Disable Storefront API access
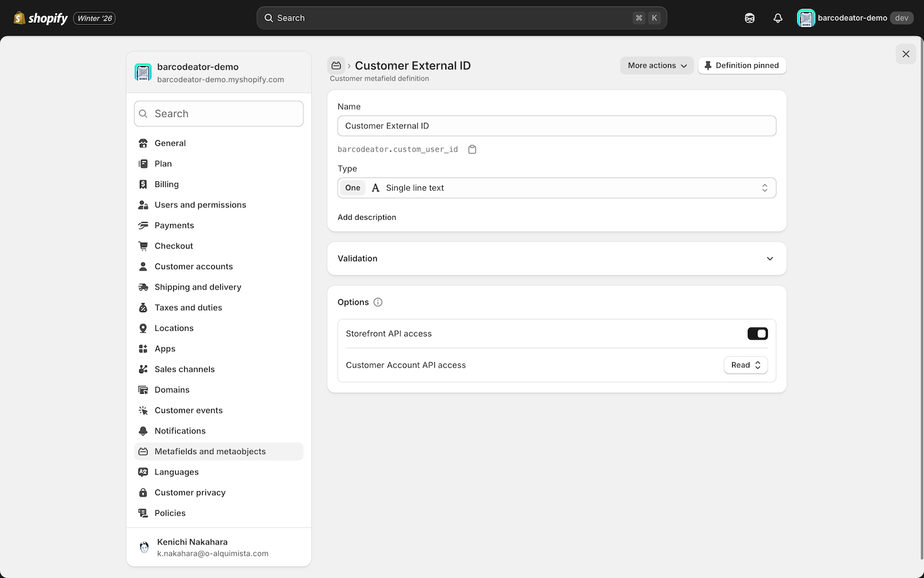Image resolution: width=924 pixels, height=578 pixels. coord(757,333)
